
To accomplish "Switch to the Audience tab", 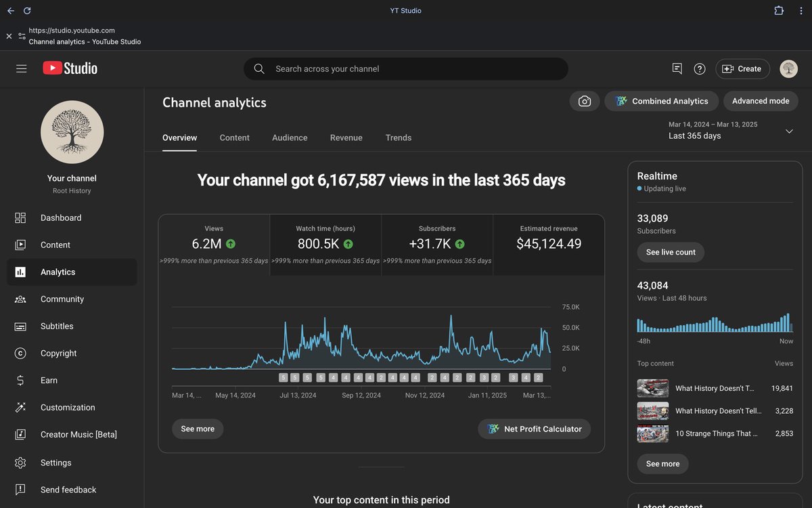I will pos(290,137).
